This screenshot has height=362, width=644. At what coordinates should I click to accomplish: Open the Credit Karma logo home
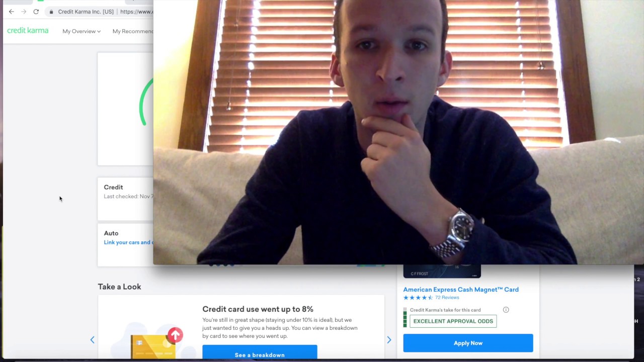[28, 31]
